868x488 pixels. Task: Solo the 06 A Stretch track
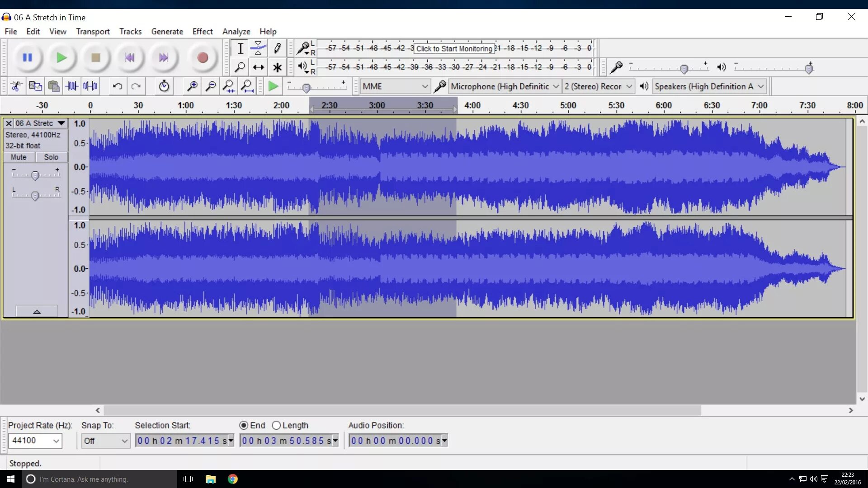[51, 157]
